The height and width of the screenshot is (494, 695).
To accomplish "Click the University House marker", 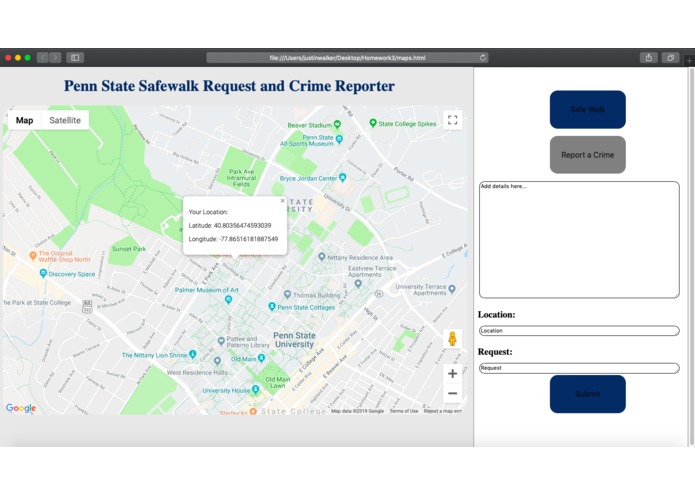I will pos(255,390).
